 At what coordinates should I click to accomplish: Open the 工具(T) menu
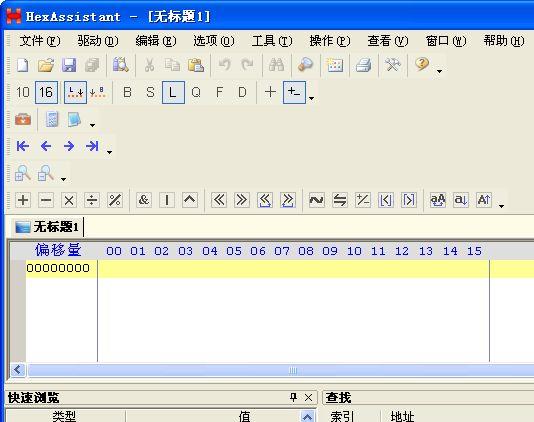[272, 41]
